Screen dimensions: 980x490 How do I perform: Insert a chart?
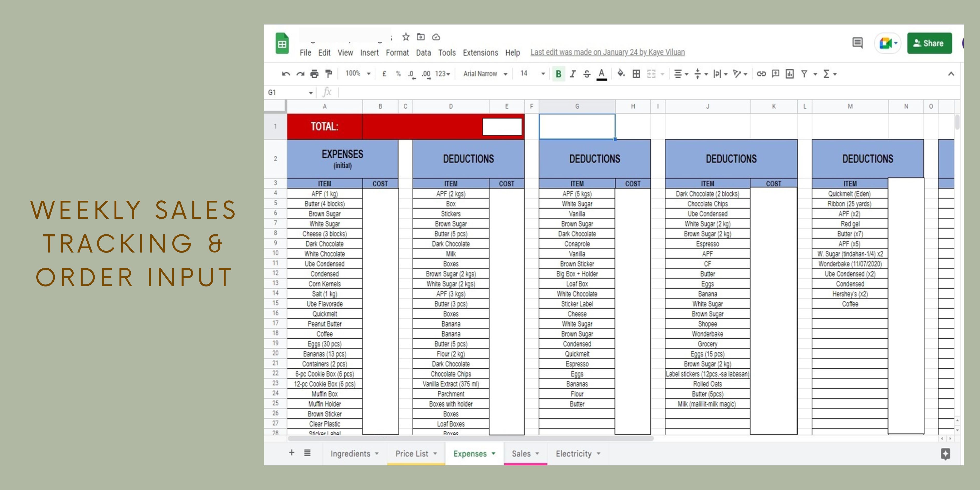[x=790, y=73]
